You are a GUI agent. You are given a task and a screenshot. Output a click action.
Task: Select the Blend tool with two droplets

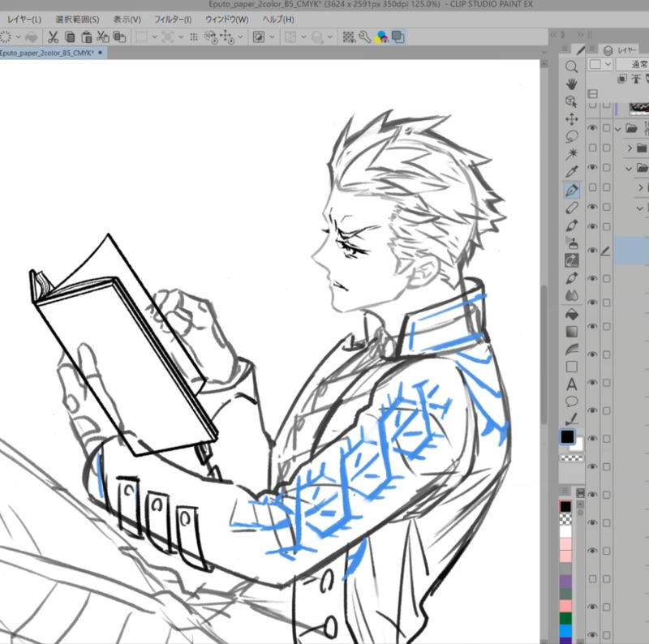point(572,295)
